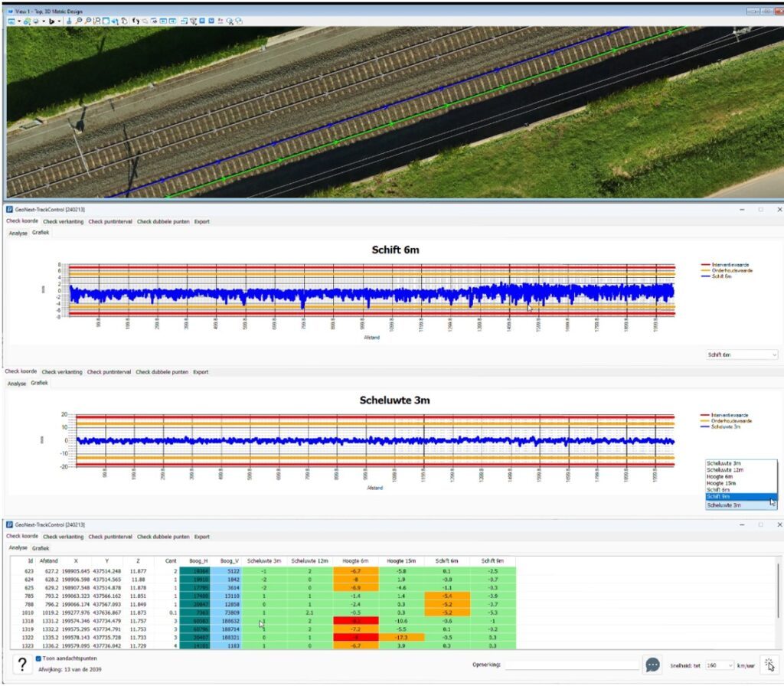Click the Update View brush icon
The width and height of the screenshot is (784, 686).
pyautogui.click(x=69, y=21)
